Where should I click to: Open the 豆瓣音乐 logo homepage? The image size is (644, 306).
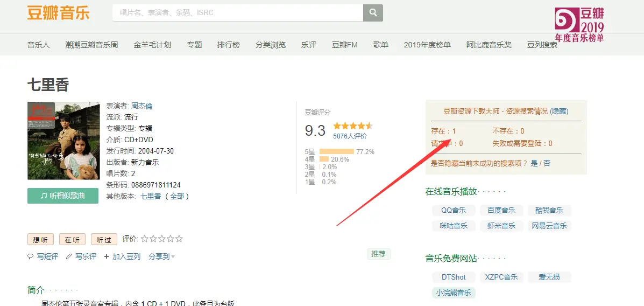coord(58,13)
